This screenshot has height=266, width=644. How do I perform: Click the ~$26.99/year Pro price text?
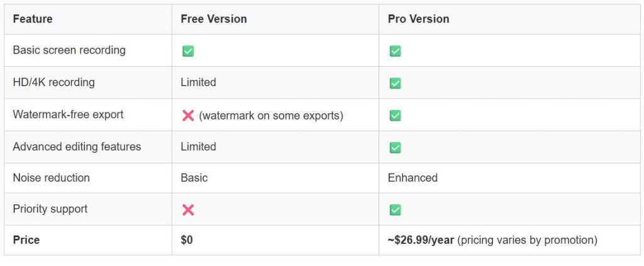point(421,240)
